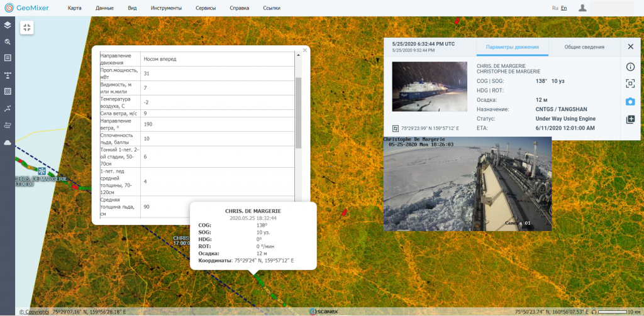Screen dimensions: 644x316
Task: Click the onboard camera image of ice
Action: click(x=467, y=184)
